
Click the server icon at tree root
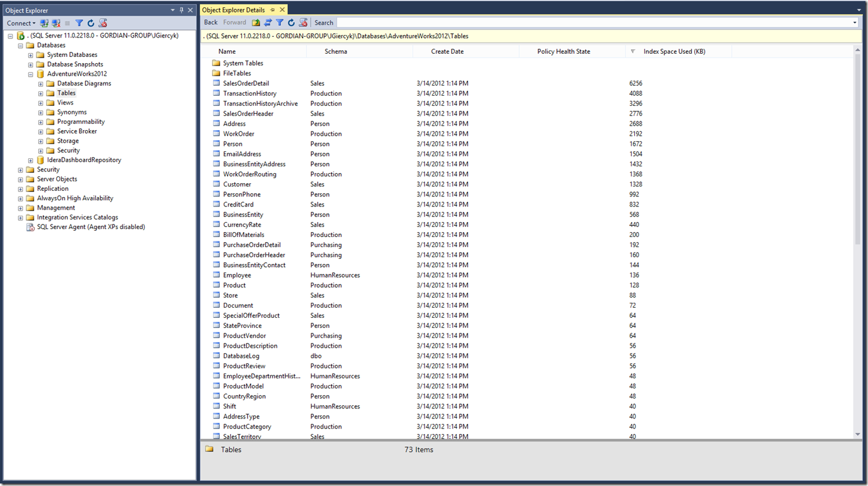coord(21,36)
